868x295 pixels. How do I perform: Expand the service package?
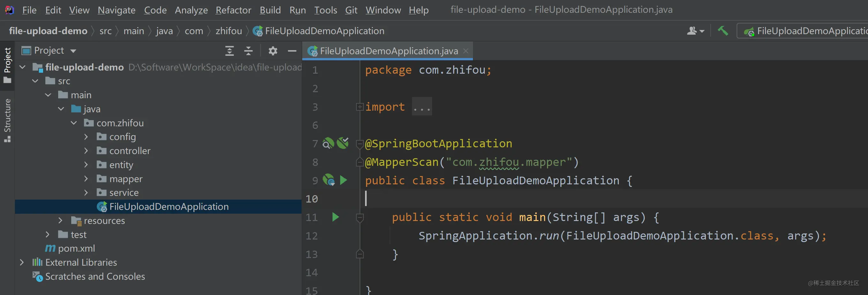[86, 193]
